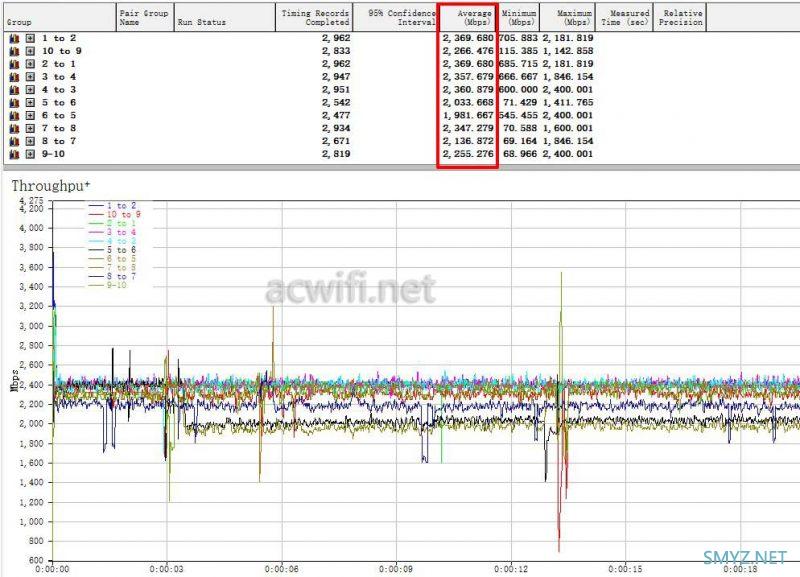
Task: Click the group icon for 9-10
Action: coord(14,154)
